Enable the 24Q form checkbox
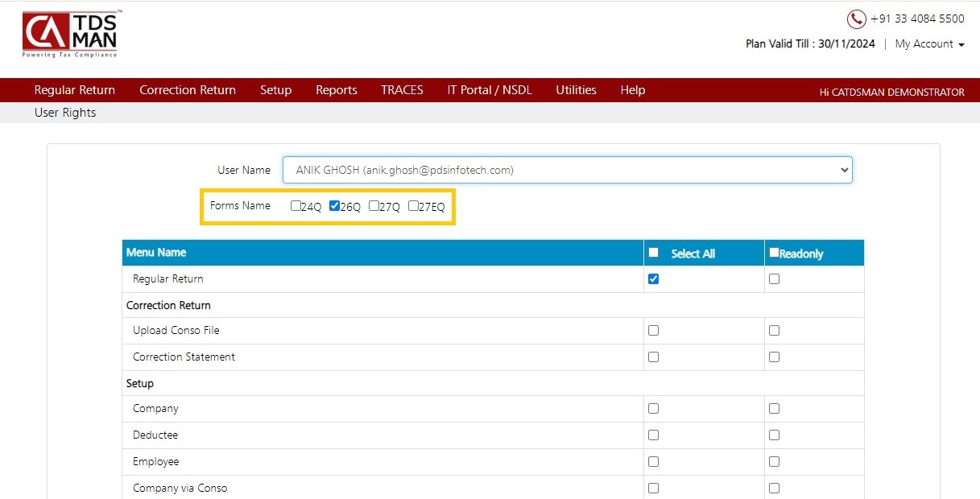Image resolution: width=980 pixels, height=499 pixels. coord(296,206)
